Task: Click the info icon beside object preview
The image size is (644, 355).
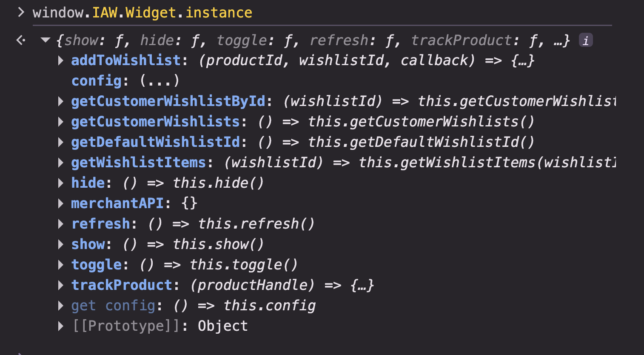Action: [586, 40]
